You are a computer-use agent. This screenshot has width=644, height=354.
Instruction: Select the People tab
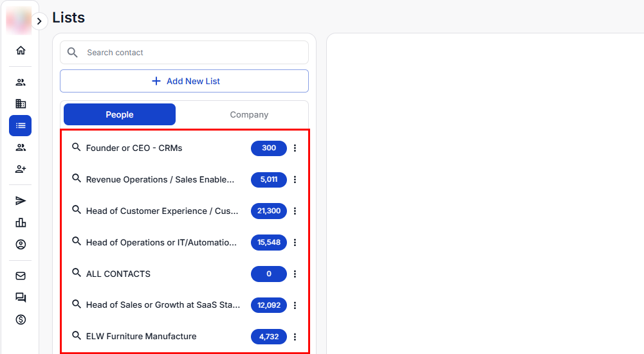[x=120, y=114]
